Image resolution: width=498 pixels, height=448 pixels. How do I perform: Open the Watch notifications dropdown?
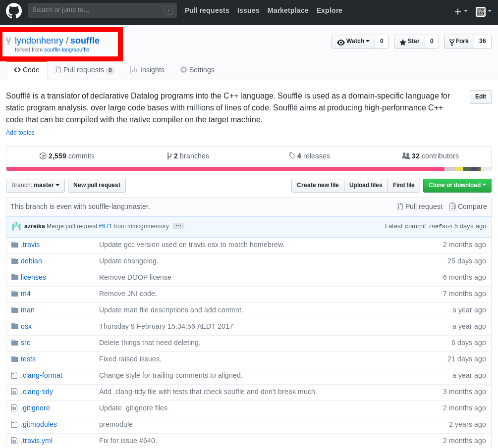pos(353,42)
